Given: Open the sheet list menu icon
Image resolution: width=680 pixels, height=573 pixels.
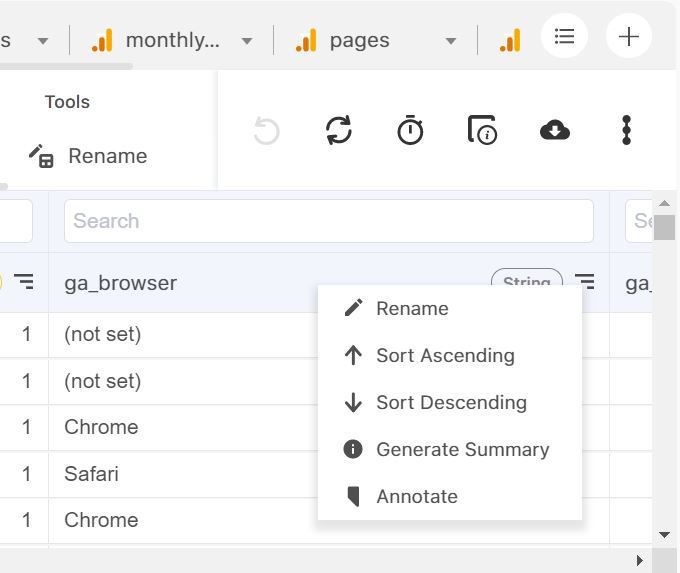Looking at the screenshot, I should pyautogui.click(x=564, y=36).
